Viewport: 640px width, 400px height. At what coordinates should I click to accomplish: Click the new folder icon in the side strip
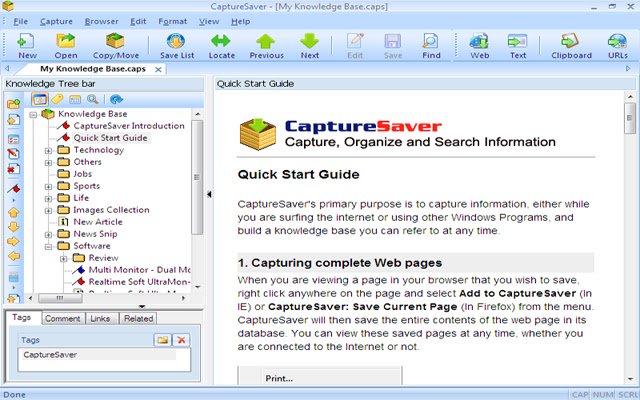tap(13, 104)
